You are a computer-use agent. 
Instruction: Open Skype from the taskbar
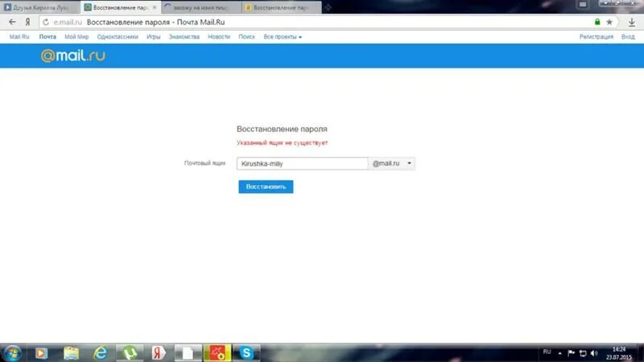246,353
